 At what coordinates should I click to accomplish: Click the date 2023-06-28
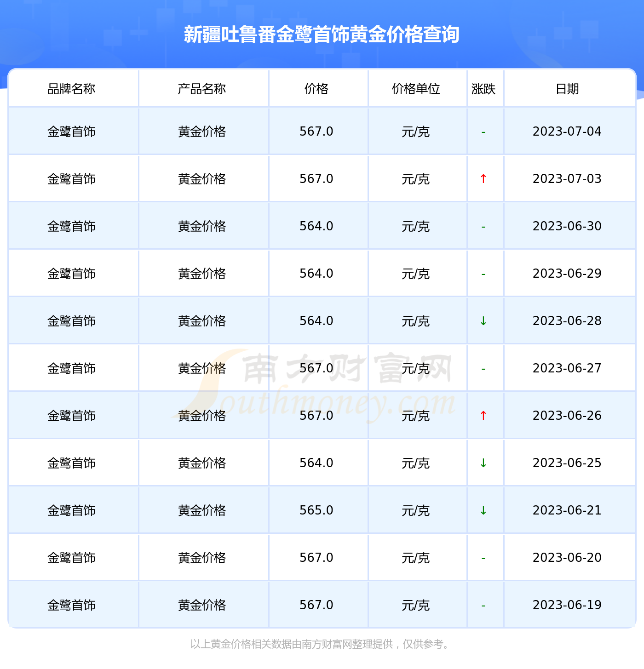click(x=567, y=321)
